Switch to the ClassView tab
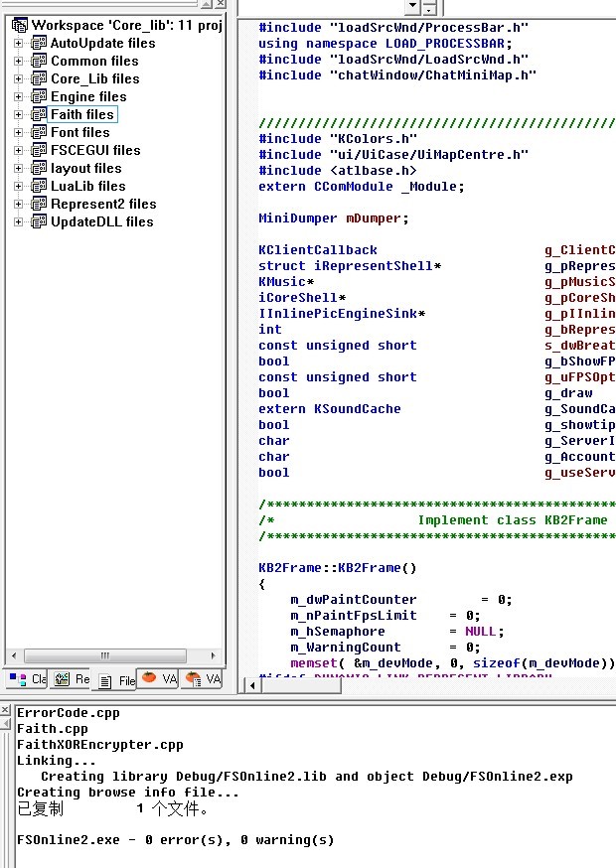The height and width of the screenshot is (868, 616). [27, 680]
